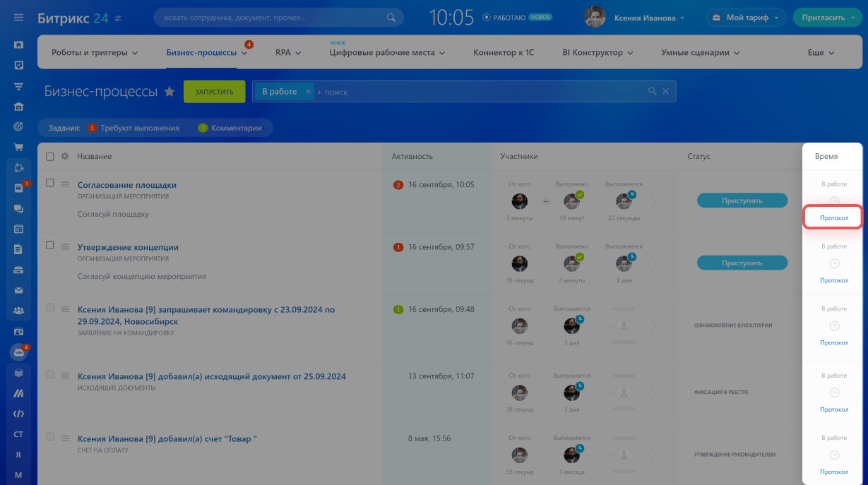868x485 pixels.
Task: Open the Согласование площадки process link
Action: 127,185
